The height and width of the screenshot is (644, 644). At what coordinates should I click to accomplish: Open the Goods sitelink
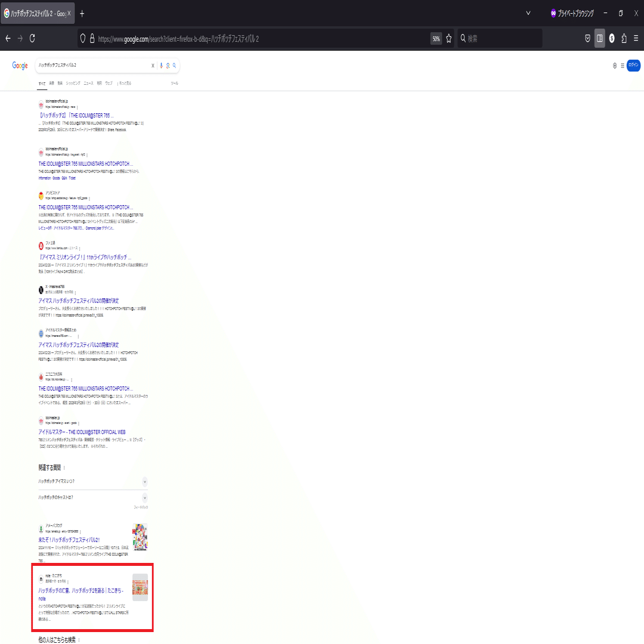point(56,178)
